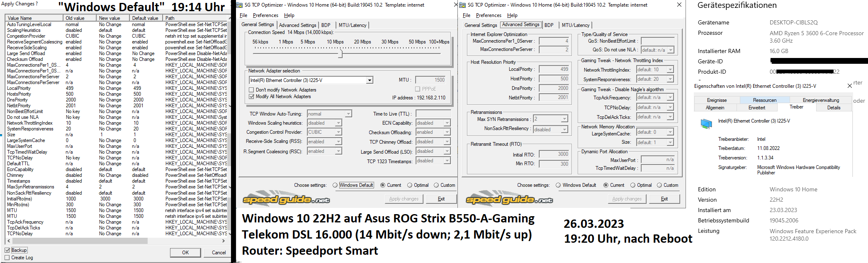This screenshot has height=263, width=868.
Task: Select Windows Default radio in General Settings window
Action: point(335,185)
